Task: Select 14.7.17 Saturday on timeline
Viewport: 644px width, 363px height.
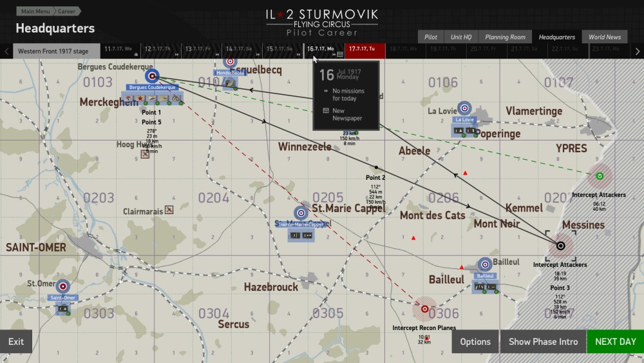Action: [x=242, y=50]
